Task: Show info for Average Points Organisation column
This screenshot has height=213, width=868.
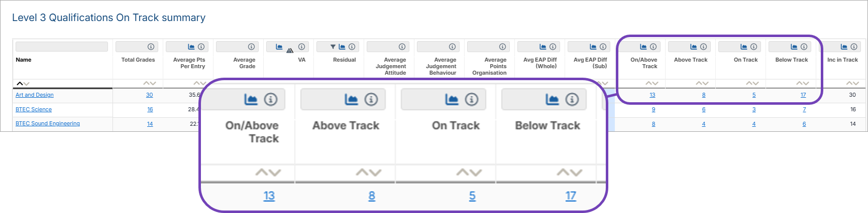Action: click(x=502, y=47)
